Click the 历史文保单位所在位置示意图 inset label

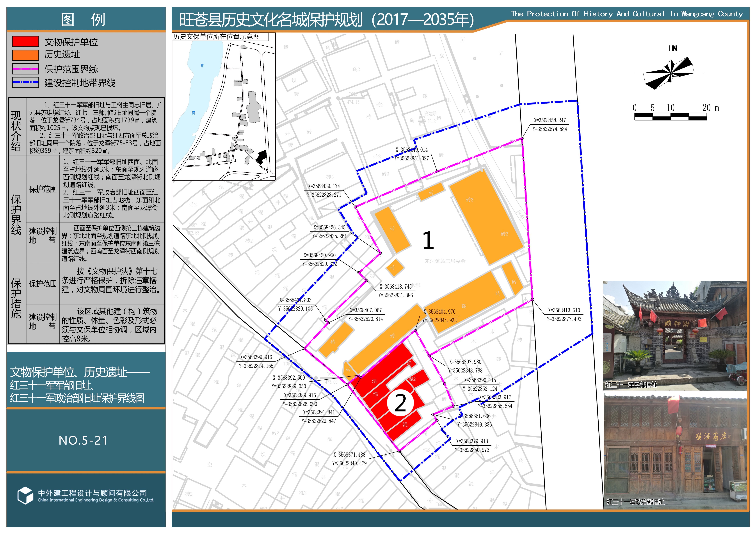217,37
